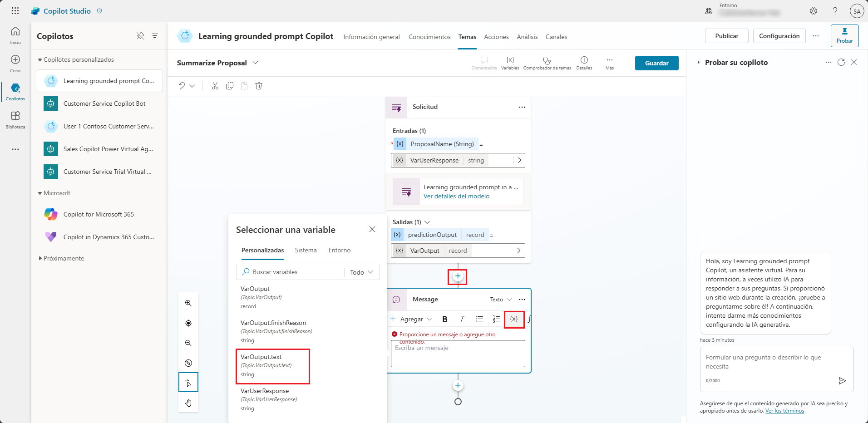Cut the selected node with scissors icon
Image resolution: width=868 pixels, height=423 pixels.
pyautogui.click(x=215, y=86)
